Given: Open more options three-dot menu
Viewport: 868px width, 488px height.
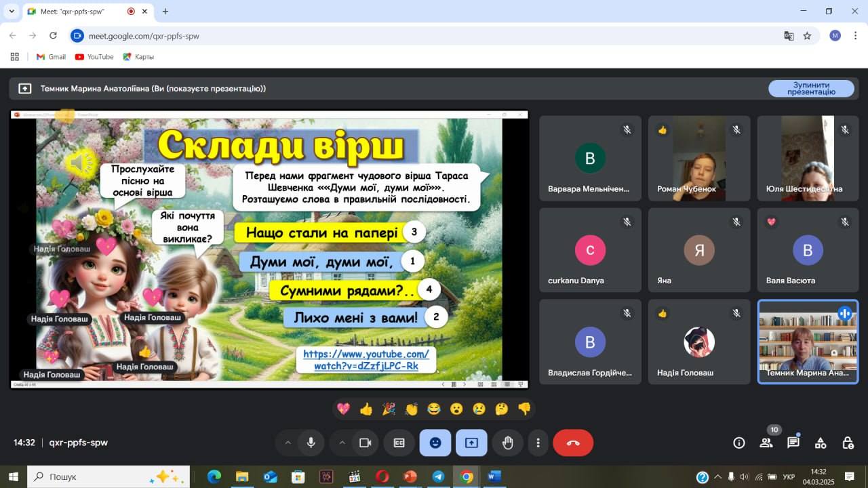Looking at the screenshot, I should [x=538, y=443].
